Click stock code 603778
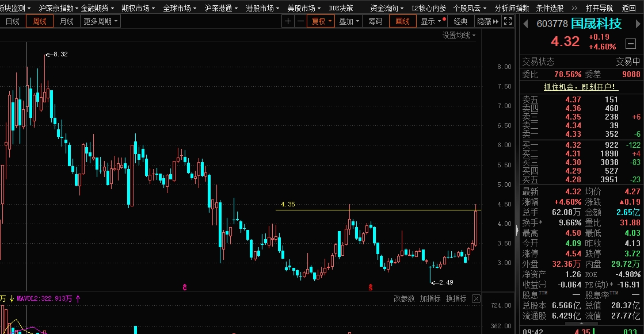Viewport: 644px width, 334px height. [552, 24]
